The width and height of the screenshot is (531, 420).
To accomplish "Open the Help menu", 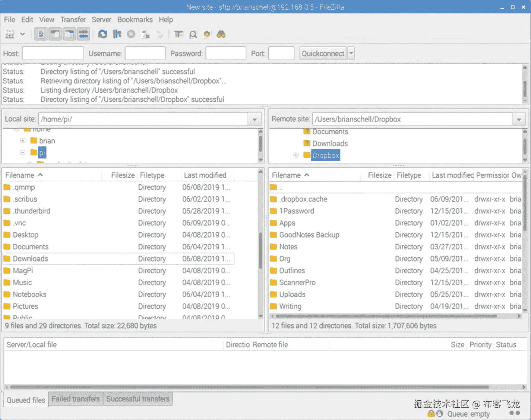I will [x=166, y=20].
